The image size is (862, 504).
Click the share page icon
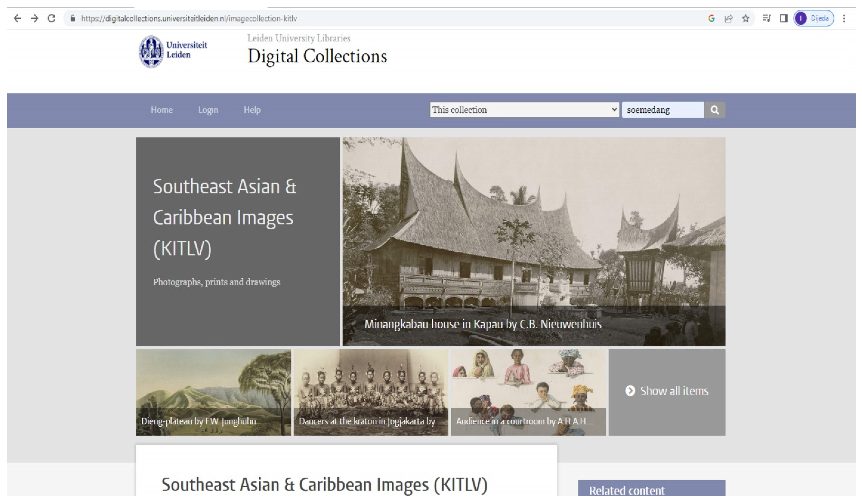pyautogui.click(x=729, y=18)
